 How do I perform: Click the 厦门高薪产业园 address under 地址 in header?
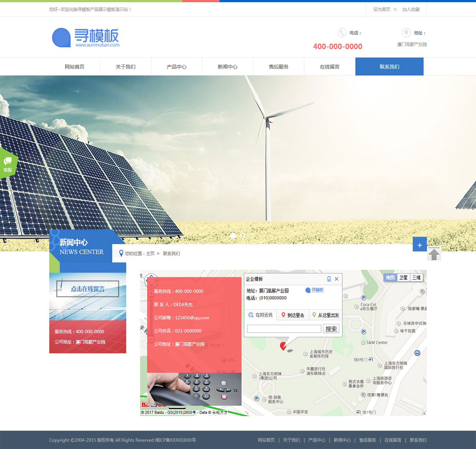click(412, 44)
